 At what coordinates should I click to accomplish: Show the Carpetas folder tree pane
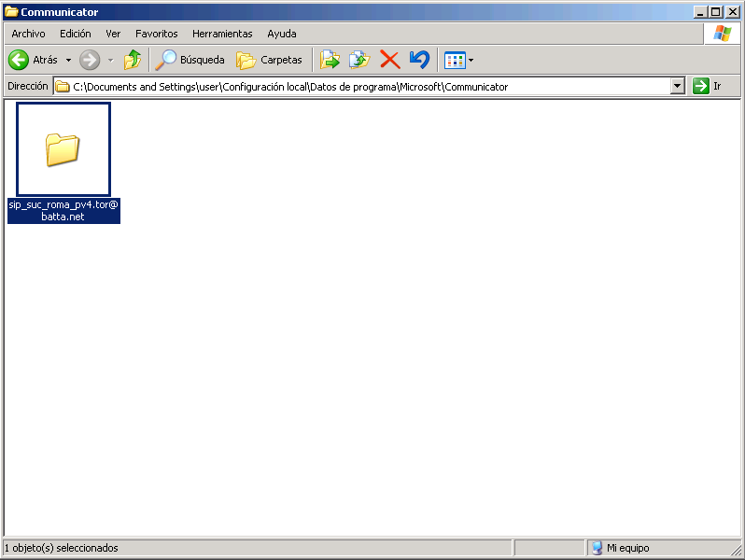pyautogui.click(x=270, y=60)
